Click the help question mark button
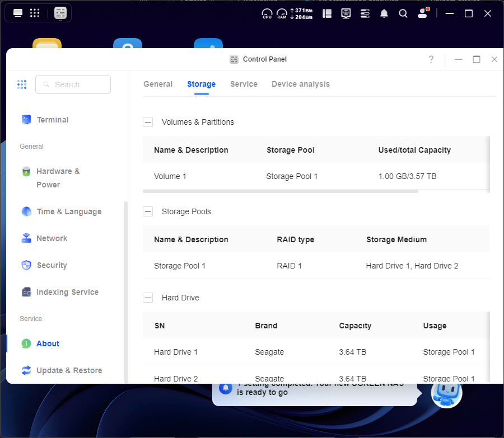The height and width of the screenshot is (438, 504). [431, 59]
